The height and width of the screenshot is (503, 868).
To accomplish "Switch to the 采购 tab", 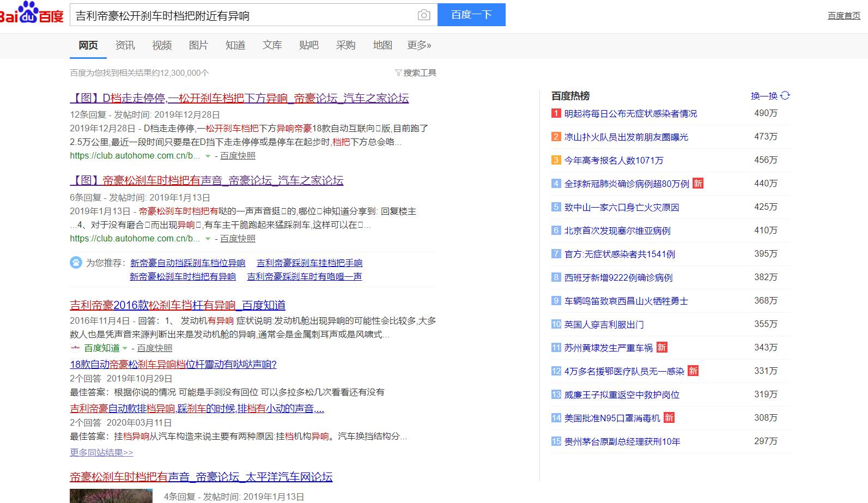I will pyautogui.click(x=345, y=45).
